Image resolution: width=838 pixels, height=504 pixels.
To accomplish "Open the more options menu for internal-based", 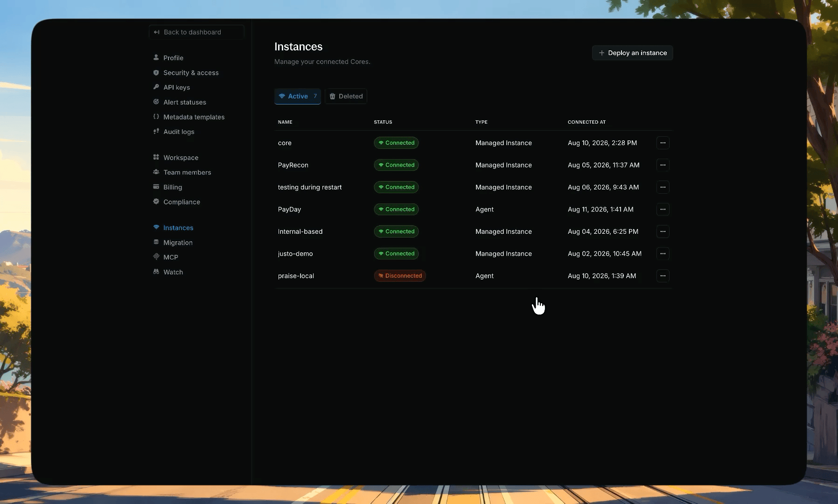I will (x=663, y=231).
